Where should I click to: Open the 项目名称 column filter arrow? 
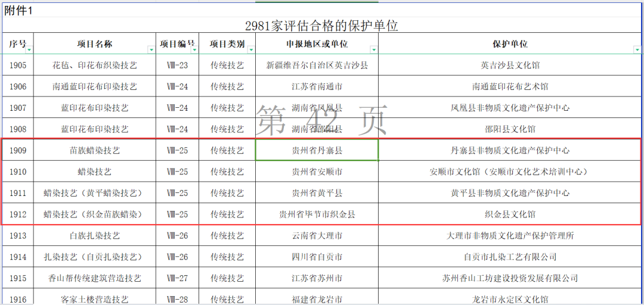pyautogui.click(x=150, y=50)
